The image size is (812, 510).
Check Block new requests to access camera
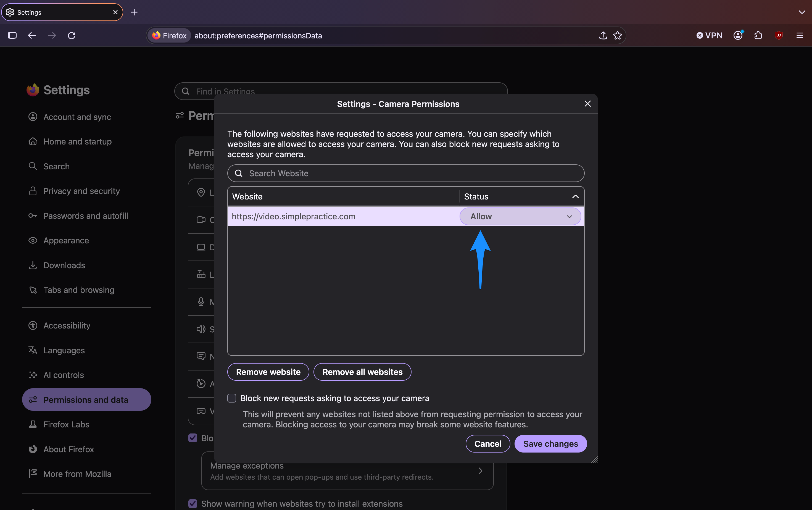(x=232, y=398)
